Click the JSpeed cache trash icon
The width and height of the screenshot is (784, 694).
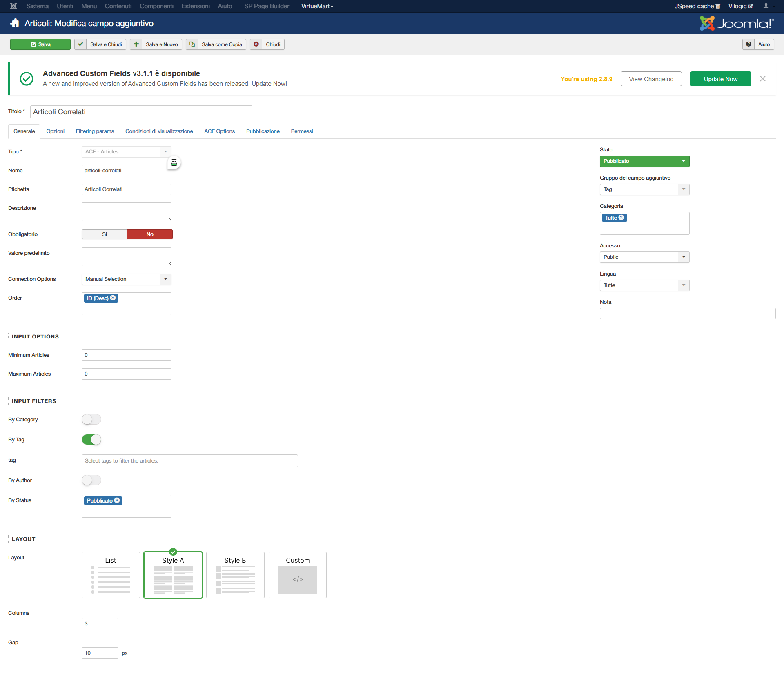coord(718,6)
